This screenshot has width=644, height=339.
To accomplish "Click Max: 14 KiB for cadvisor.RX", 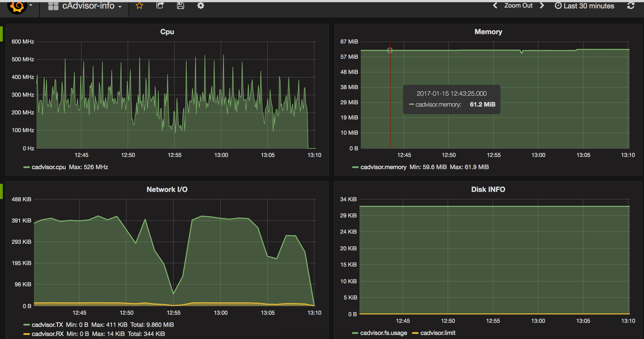I will coord(108,334).
